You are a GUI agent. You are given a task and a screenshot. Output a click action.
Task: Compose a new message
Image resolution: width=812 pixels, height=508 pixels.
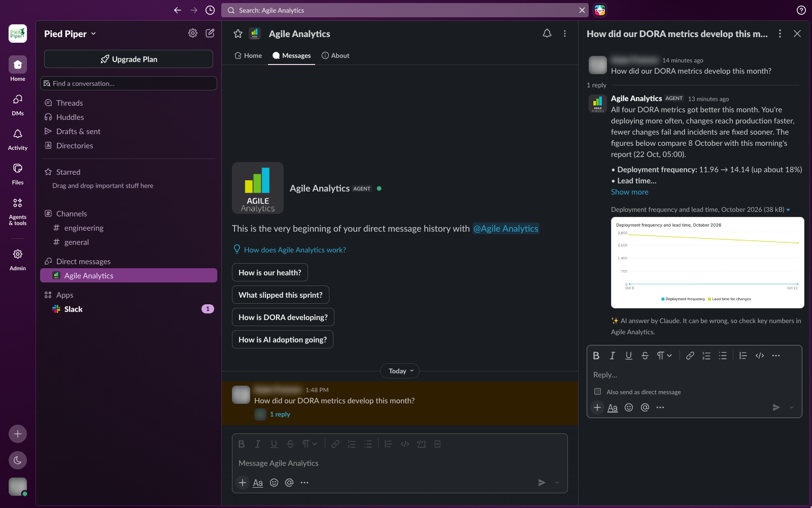(x=210, y=33)
